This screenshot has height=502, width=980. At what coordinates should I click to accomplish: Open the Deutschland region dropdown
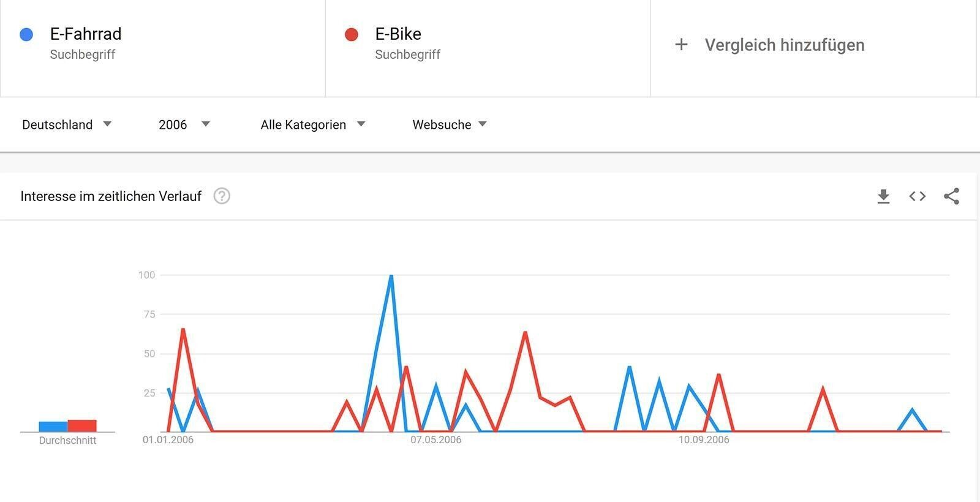pos(67,124)
